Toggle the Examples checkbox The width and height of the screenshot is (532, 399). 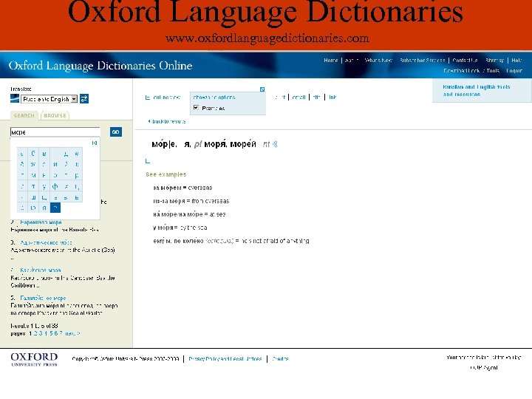[x=196, y=108]
